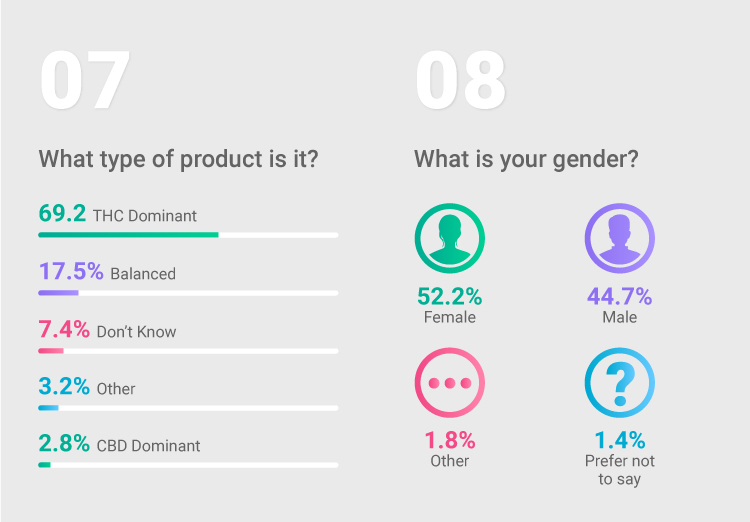Click the THC Dominant progress bar

[x=188, y=235]
